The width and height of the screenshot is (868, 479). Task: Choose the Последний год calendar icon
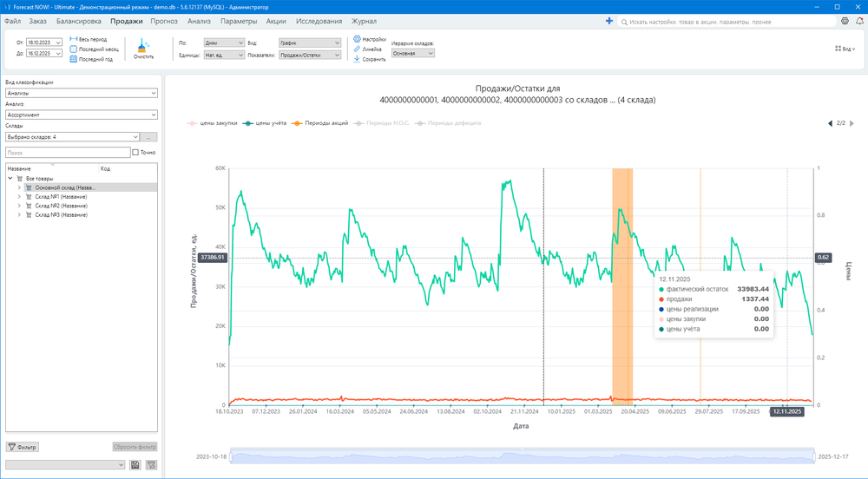[x=73, y=59]
